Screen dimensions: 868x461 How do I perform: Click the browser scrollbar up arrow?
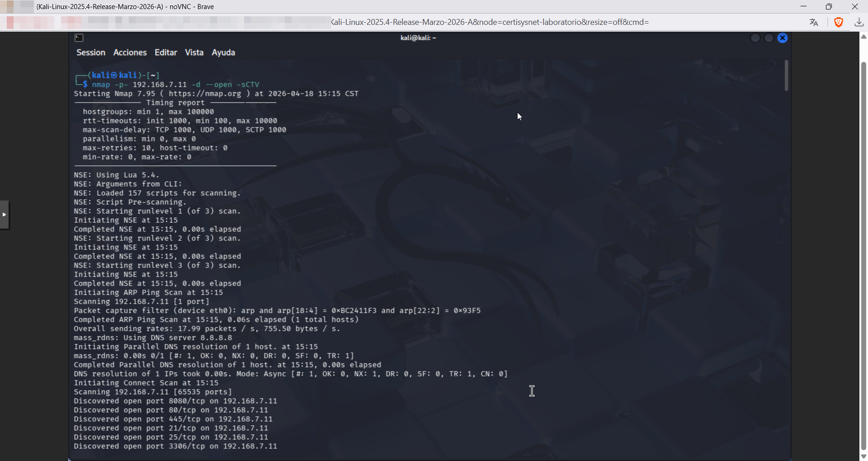tap(863, 37)
